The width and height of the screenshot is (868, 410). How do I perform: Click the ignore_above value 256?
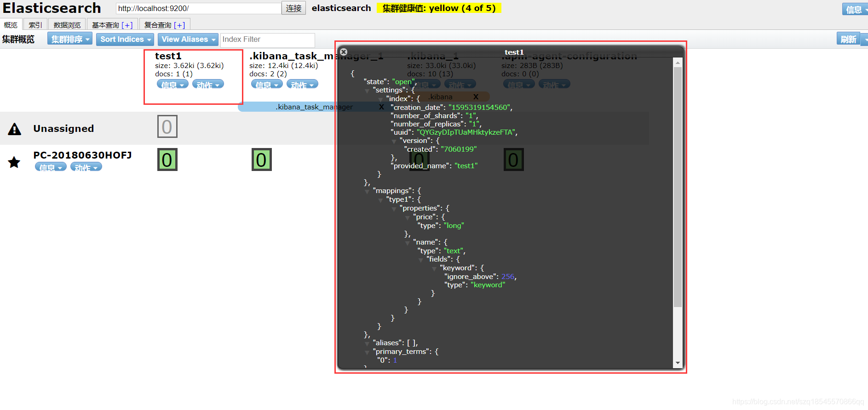point(508,277)
